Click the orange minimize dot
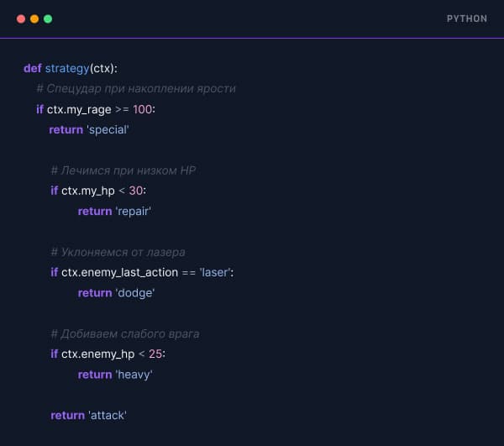Viewport: 504px width, 446px height. (x=34, y=19)
